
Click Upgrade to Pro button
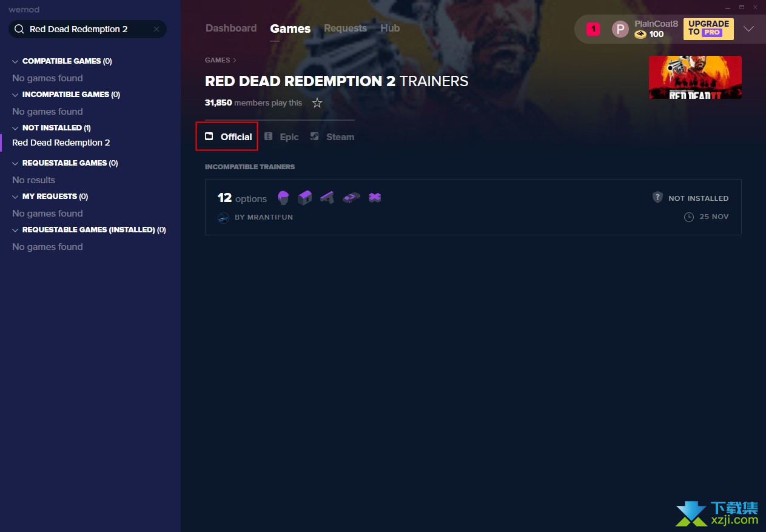coord(708,29)
